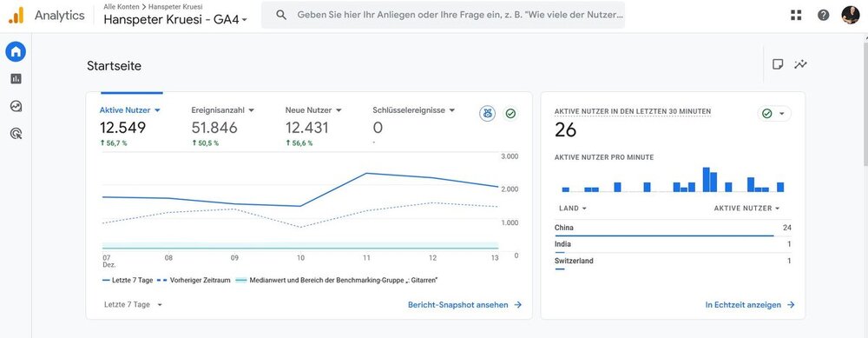Screen dimensions: 868x338
Task: Open the Aktive Nutzer metric dropdown
Action: pos(130,110)
